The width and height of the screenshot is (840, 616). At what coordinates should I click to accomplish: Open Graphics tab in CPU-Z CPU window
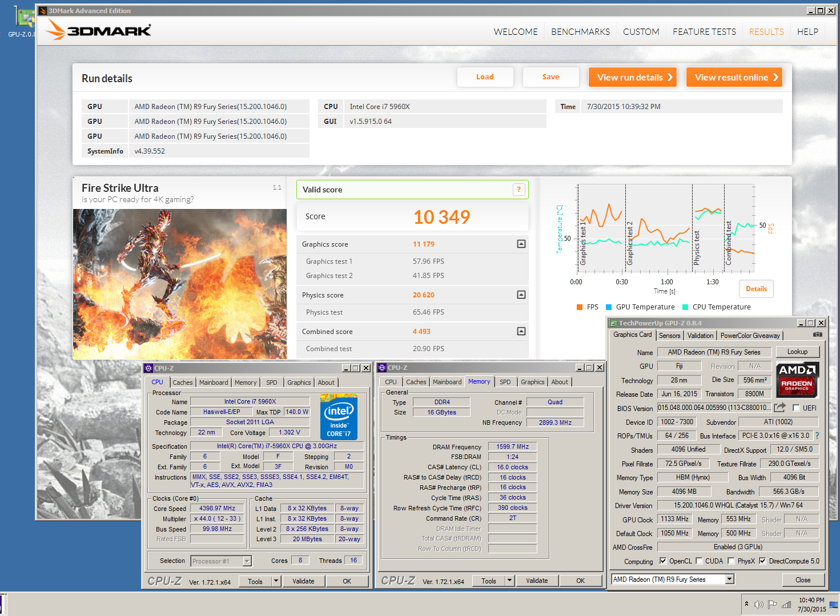point(299,383)
